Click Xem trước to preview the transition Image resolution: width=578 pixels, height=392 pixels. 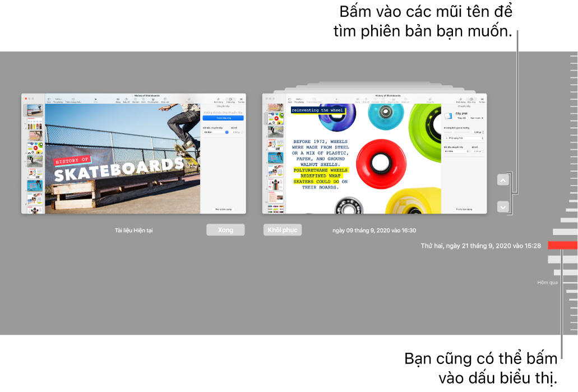477,118
